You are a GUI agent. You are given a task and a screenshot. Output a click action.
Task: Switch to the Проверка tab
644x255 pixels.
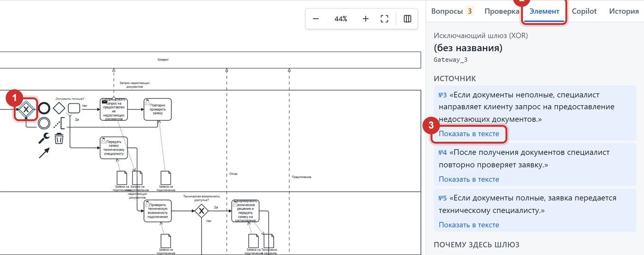coord(502,11)
